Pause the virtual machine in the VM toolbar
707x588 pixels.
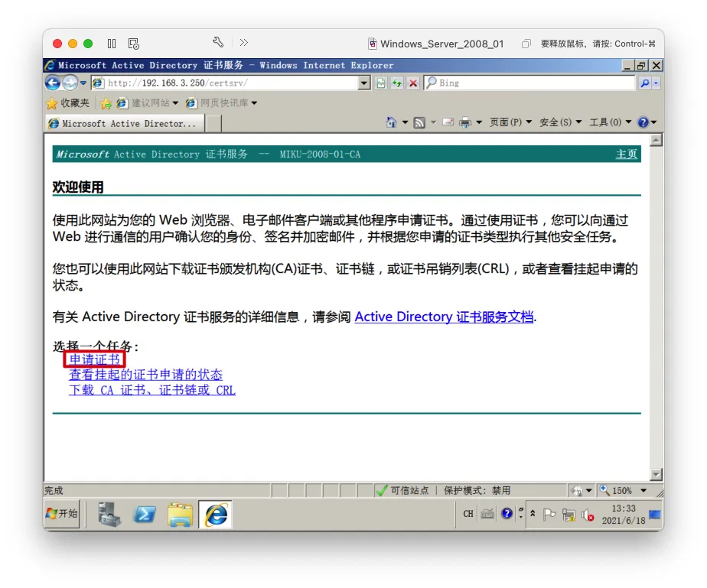point(112,44)
